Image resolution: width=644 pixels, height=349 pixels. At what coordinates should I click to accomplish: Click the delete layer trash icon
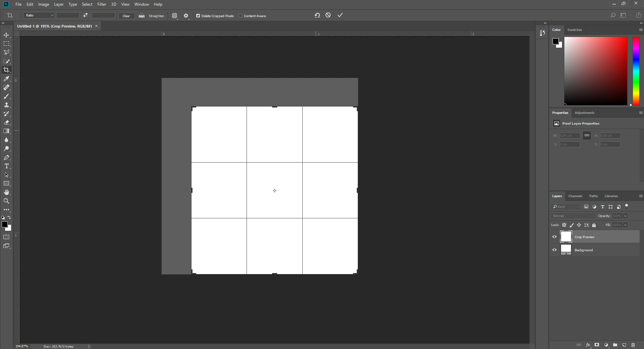point(633,345)
